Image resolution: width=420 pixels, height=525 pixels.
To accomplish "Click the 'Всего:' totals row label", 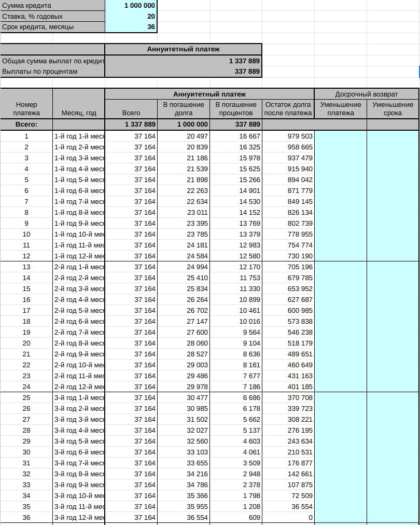I will 26,124.
